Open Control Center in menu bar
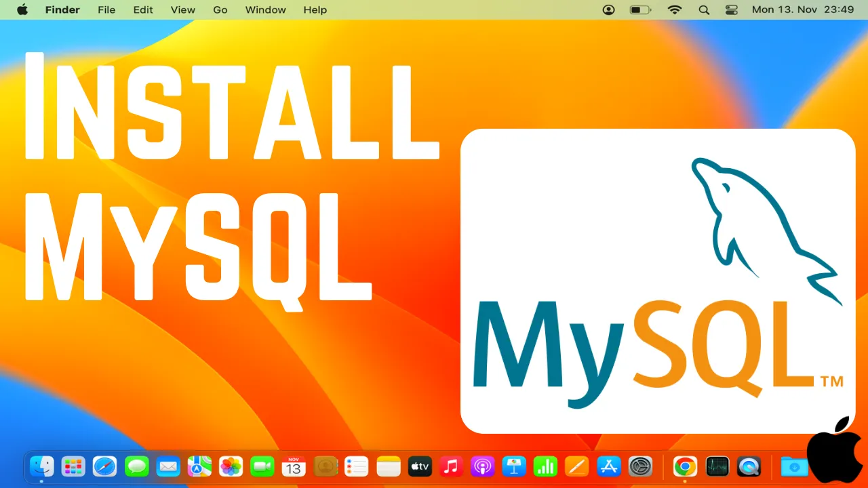This screenshot has height=488, width=868. [731, 9]
